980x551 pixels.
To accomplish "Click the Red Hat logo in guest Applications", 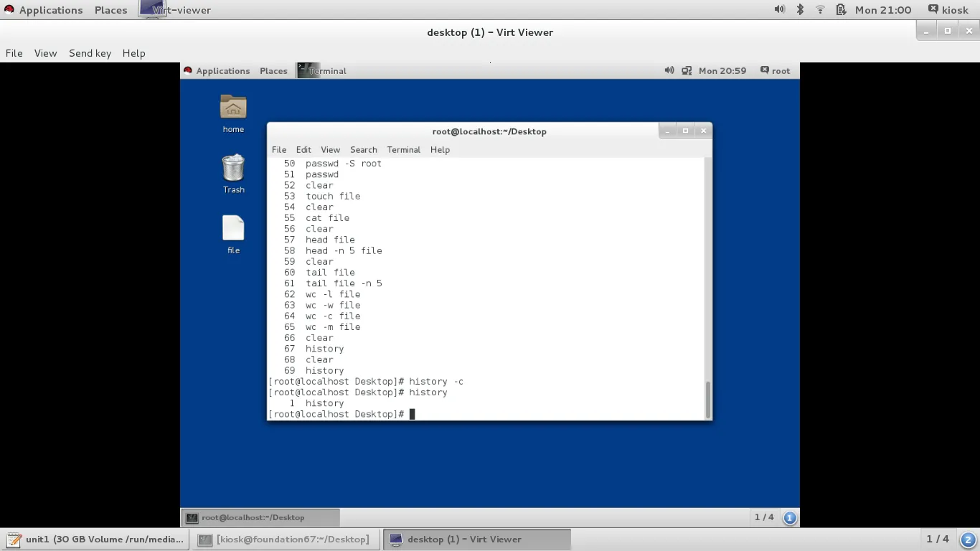I will click(x=188, y=70).
